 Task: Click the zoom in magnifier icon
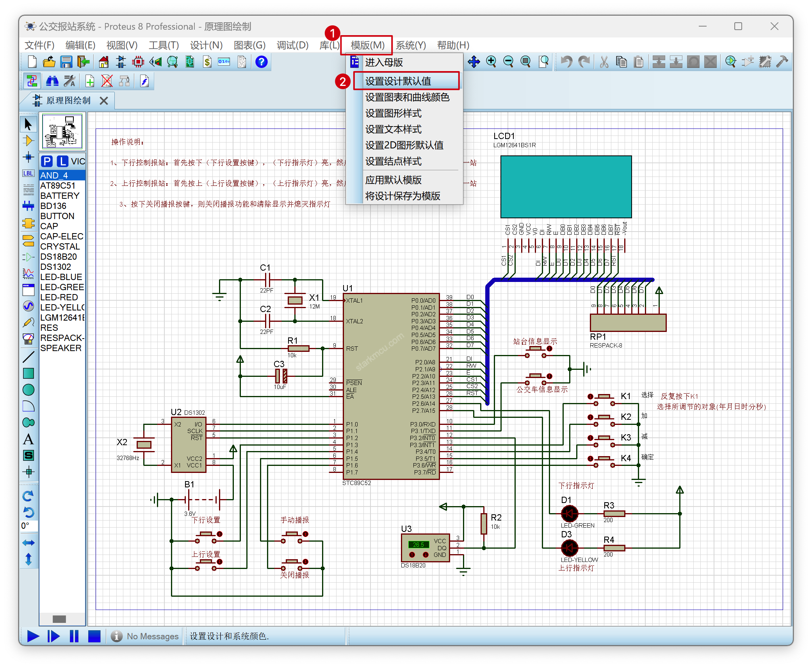pos(491,62)
